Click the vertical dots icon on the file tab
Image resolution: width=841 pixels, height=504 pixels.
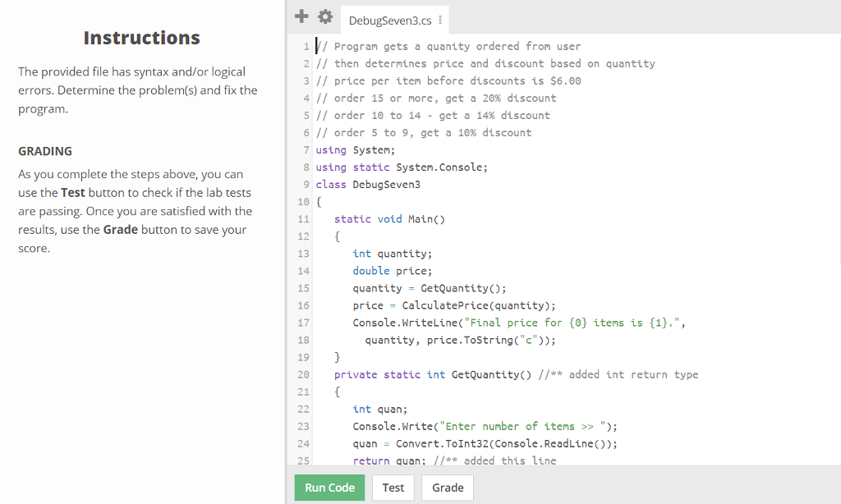coord(438,19)
